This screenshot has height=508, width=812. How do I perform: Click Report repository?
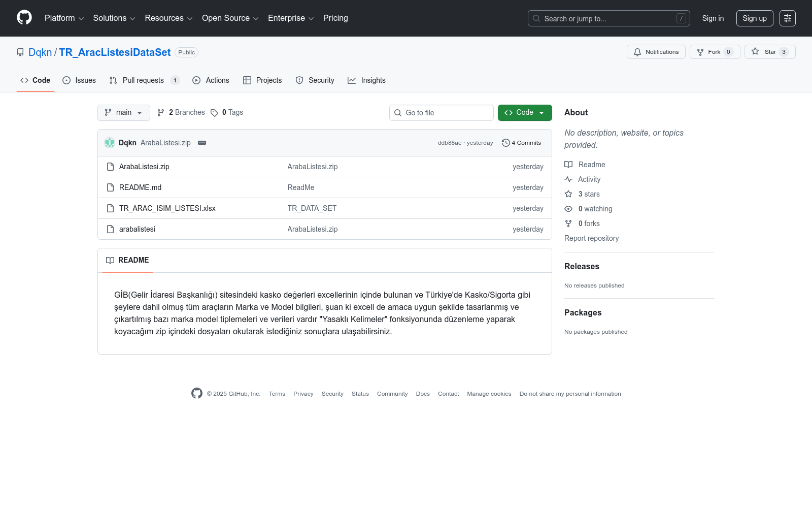pyautogui.click(x=592, y=238)
